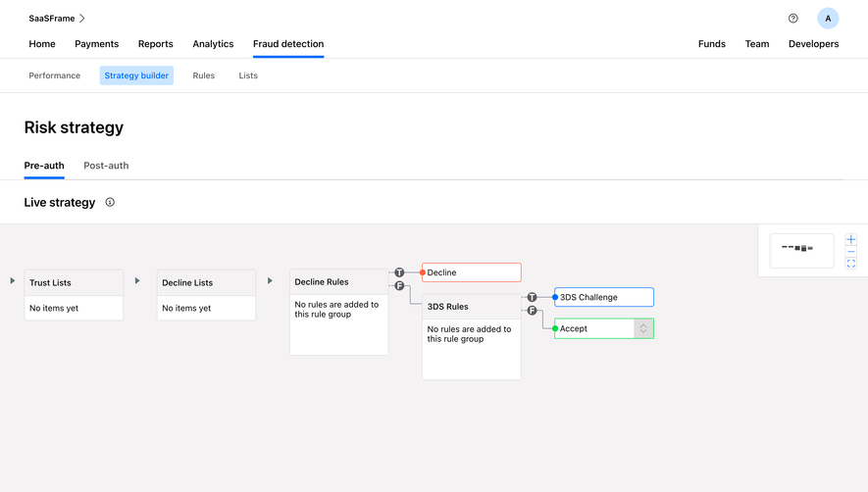Click the F connector of 3DS Rules
868x492 pixels.
pyautogui.click(x=532, y=311)
